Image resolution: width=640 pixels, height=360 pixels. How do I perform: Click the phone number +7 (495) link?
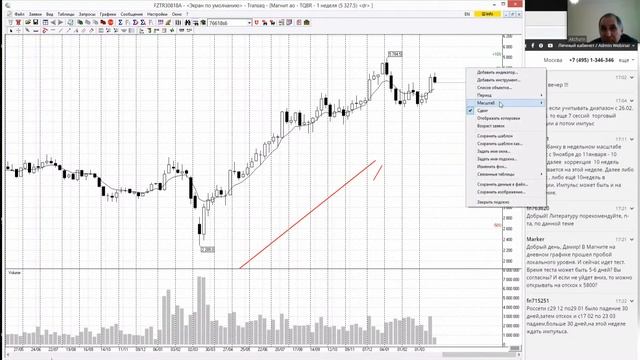click(591, 60)
